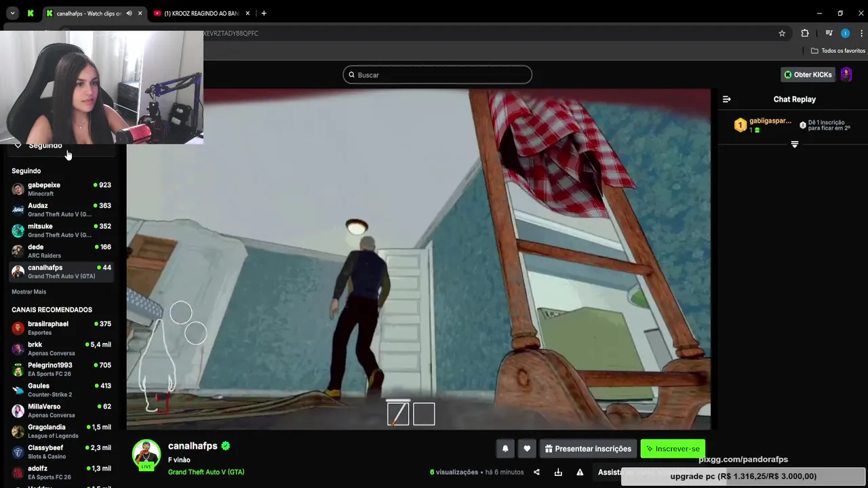This screenshot has width=868, height=488.
Task: Click Classybeef avatar icon
Action: tap(18, 452)
